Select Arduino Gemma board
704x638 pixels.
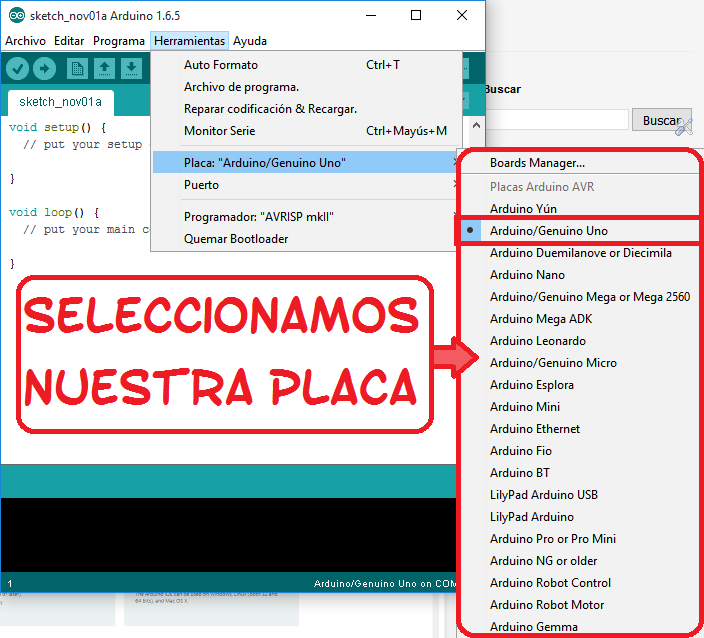[x=579, y=626]
